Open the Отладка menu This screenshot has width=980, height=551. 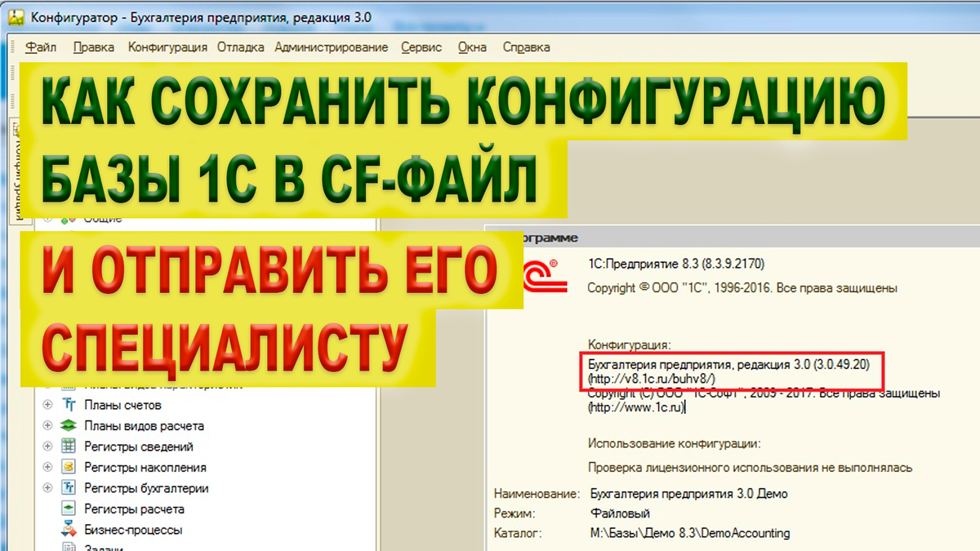pos(241,47)
